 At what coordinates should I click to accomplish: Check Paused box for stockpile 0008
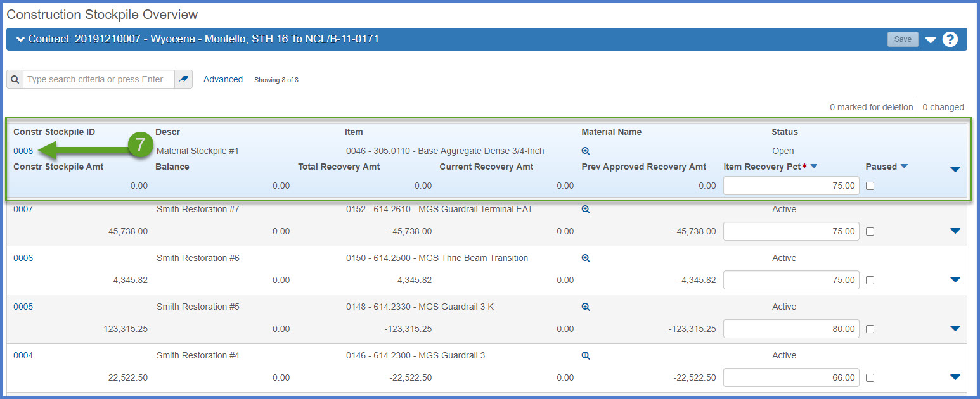[870, 186]
